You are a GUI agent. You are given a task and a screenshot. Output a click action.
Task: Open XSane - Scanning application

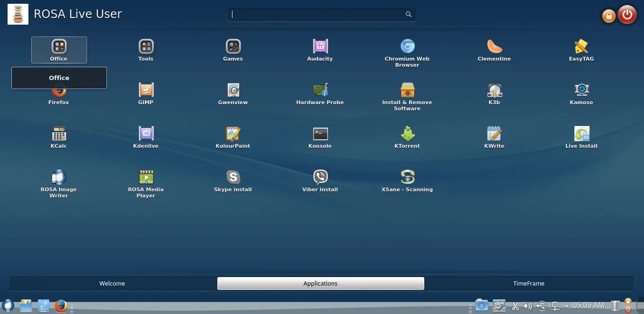407,180
